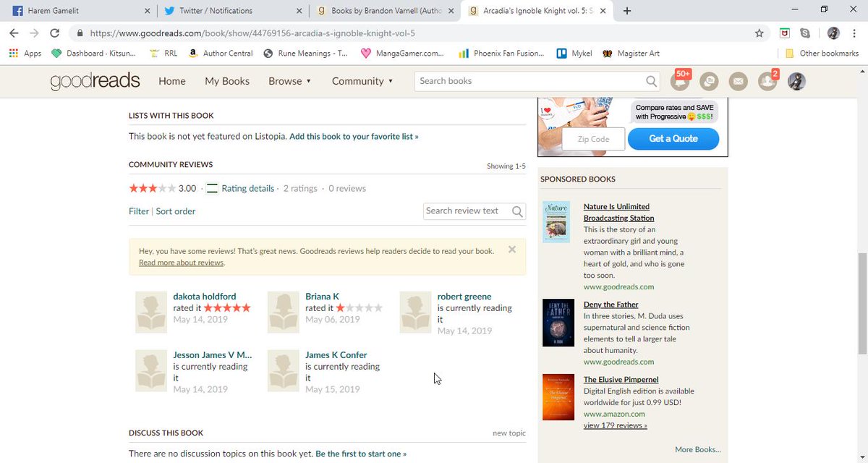
Task: Open Briana K's profile
Action: click(x=322, y=297)
